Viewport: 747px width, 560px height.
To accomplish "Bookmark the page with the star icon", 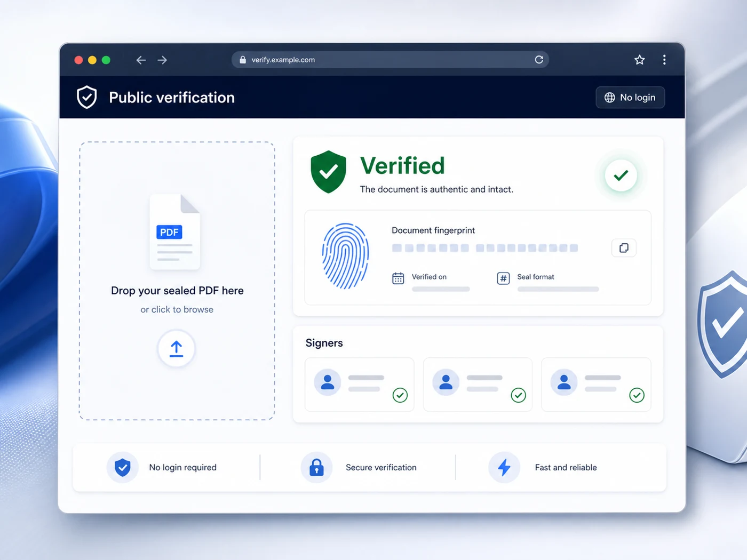I will coord(639,60).
